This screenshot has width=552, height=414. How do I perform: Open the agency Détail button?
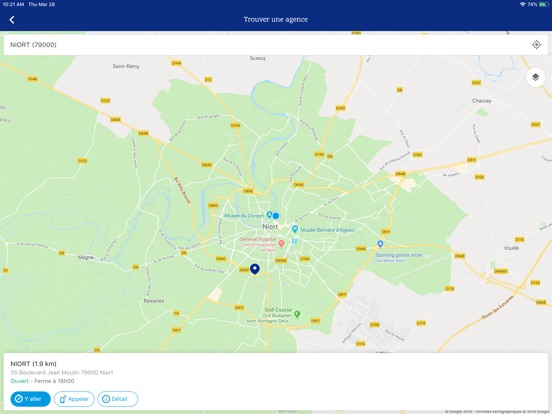tap(118, 399)
